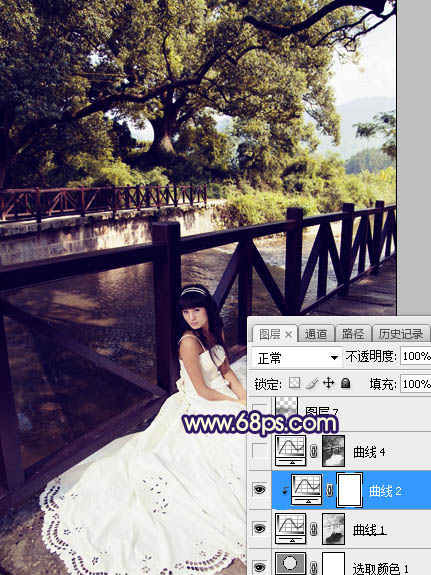Hide the 曲线 1 layer
This screenshot has width=431, height=575.
pyautogui.click(x=259, y=528)
